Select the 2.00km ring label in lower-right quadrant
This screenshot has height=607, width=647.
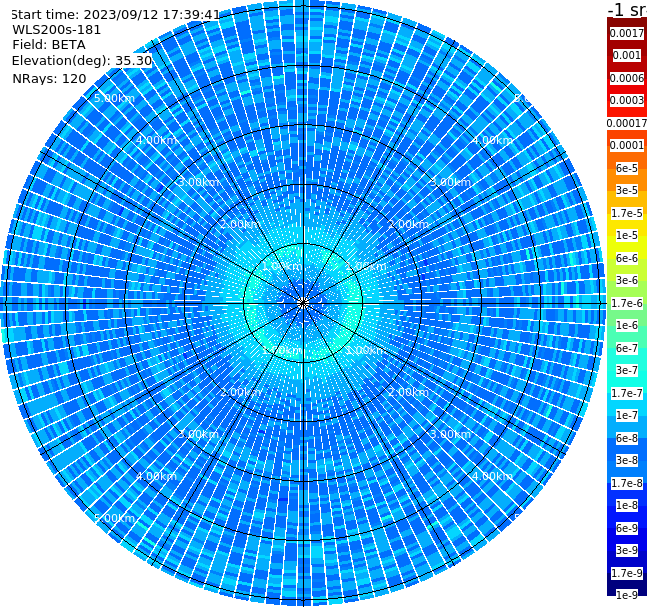408,392
